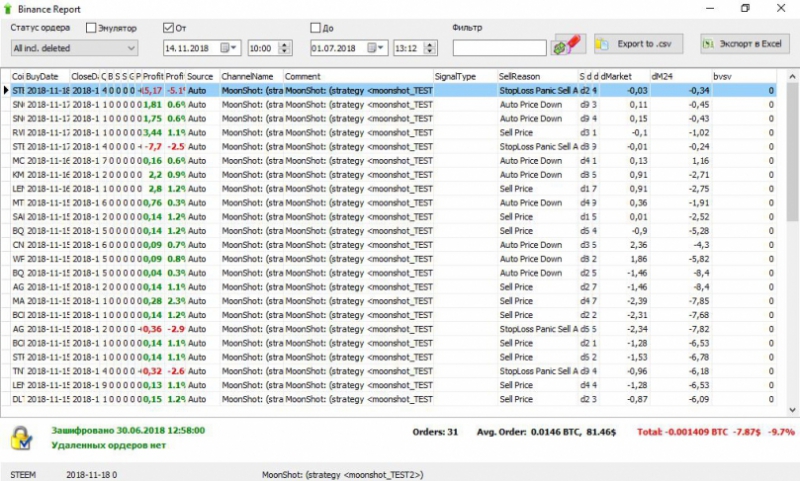Adjust the 13:12 time spinner
This screenshot has height=481, width=800.
431,48
